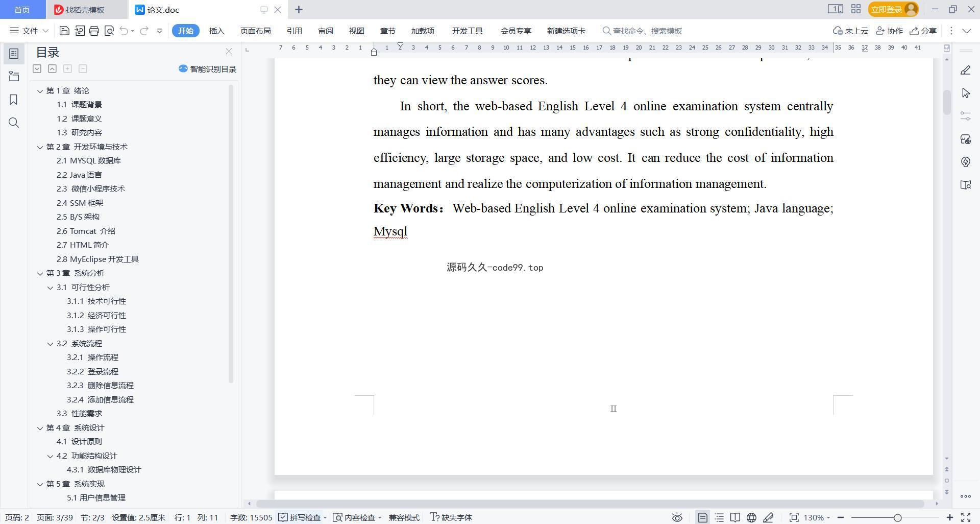This screenshot has height=524, width=980.
Task: Select the 审阅 ribbon tab
Action: point(326,31)
